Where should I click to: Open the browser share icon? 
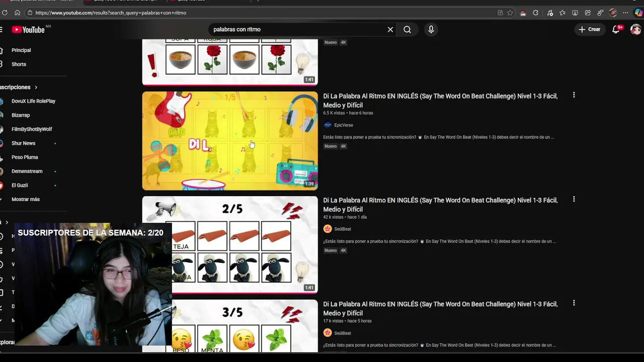pos(588,13)
